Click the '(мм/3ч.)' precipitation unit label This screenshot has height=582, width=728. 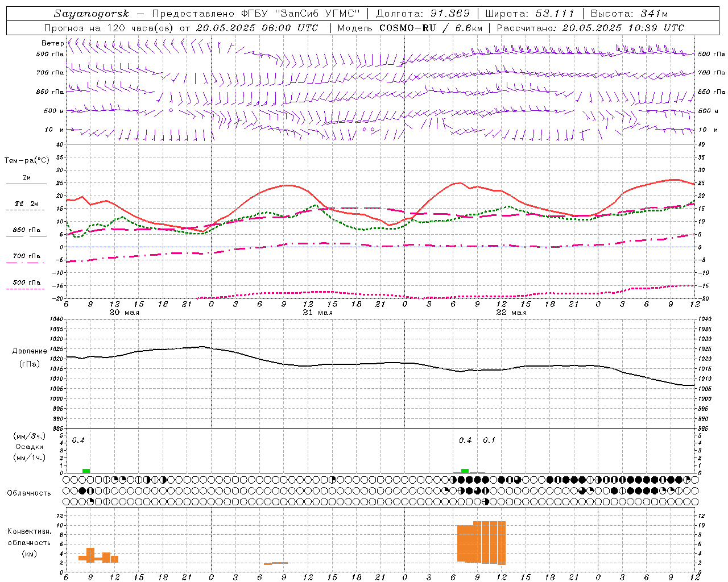click(x=28, y=436)
